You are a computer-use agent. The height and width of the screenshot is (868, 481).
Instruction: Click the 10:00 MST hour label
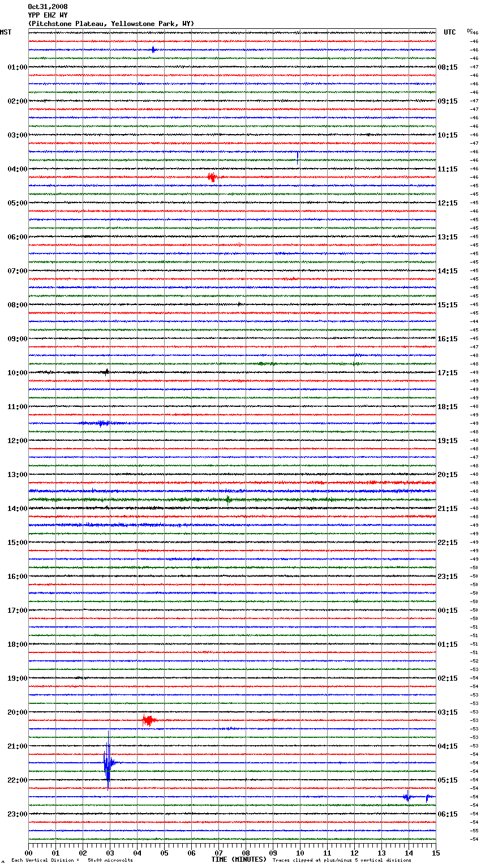coord(18,373)
